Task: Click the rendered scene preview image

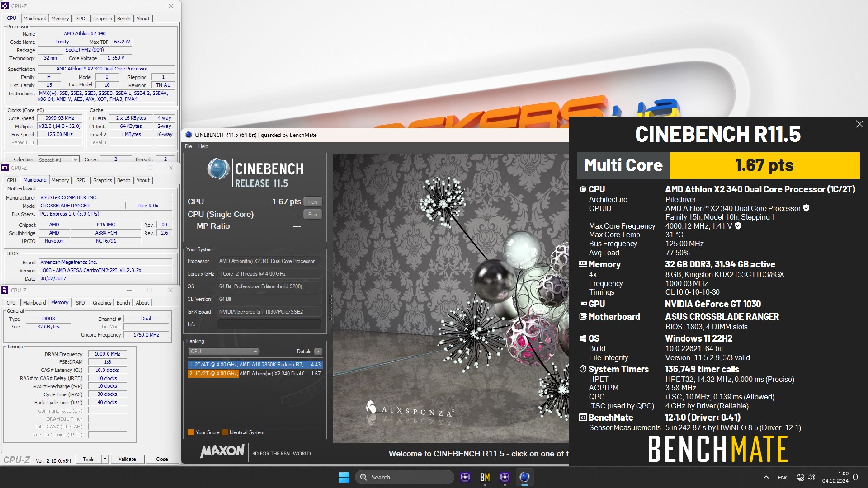Action: click(x=451, y=298)
